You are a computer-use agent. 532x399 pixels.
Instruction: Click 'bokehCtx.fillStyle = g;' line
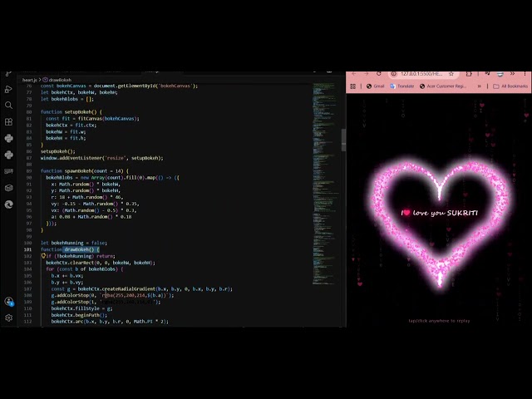(81, 308)
